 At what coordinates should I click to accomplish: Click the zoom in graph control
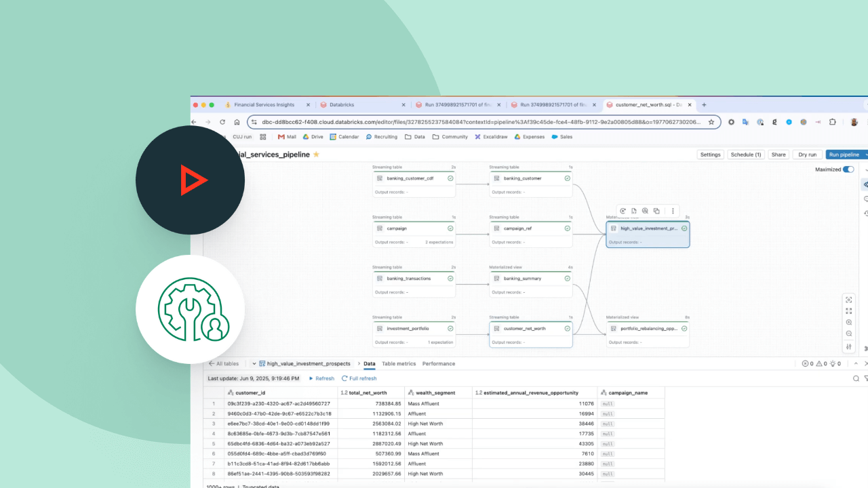point(849,323)
